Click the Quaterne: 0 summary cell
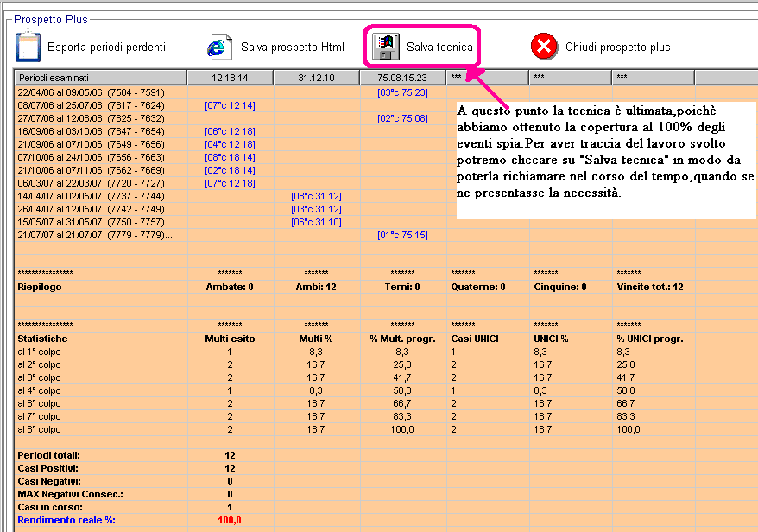 (478, 287)
